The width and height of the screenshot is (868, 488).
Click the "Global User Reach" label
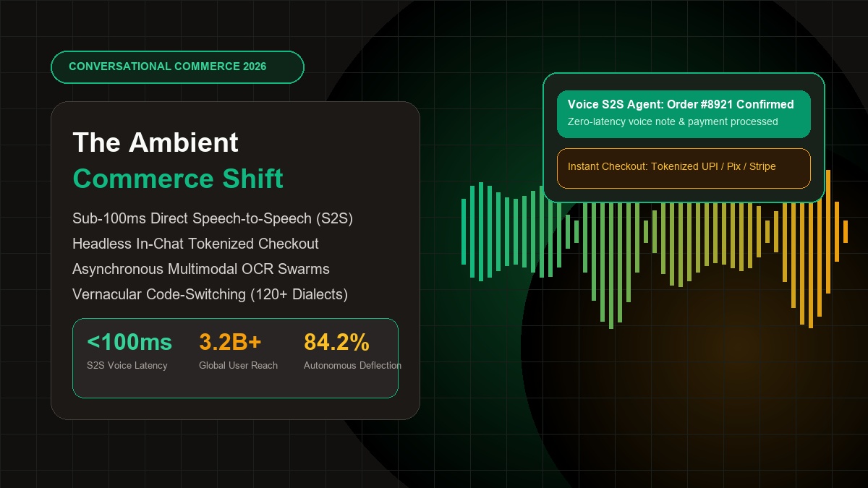(x=238, y=366)
